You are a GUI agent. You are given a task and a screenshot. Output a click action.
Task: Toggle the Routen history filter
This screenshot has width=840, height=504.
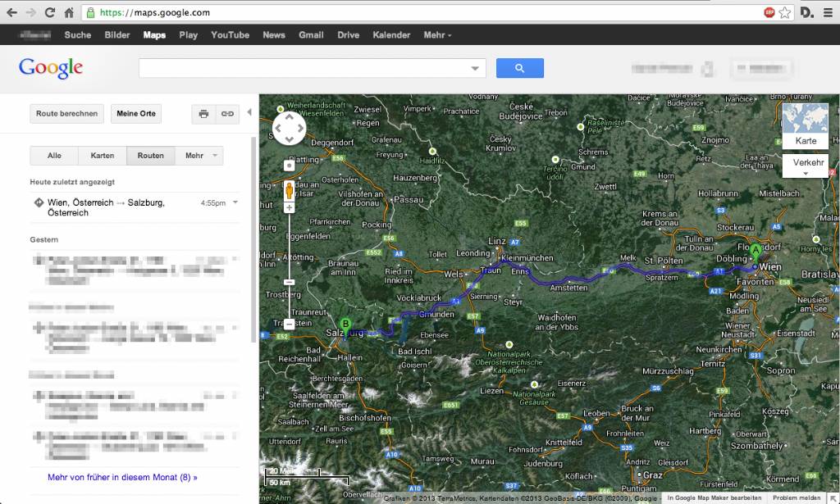click(150, 156)
